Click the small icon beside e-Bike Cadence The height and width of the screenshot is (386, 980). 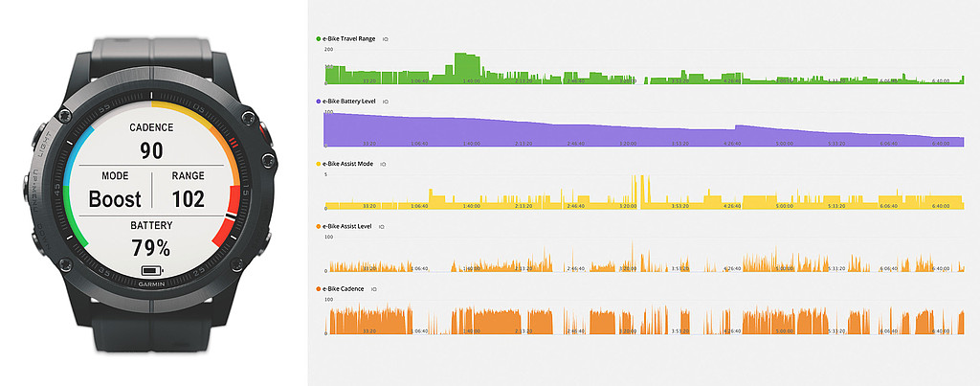click(x=373, y=288)
